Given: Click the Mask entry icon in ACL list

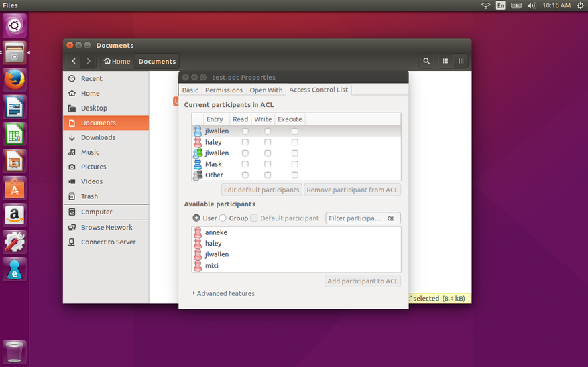Looking at the screenshot, I should pos(198,164).
